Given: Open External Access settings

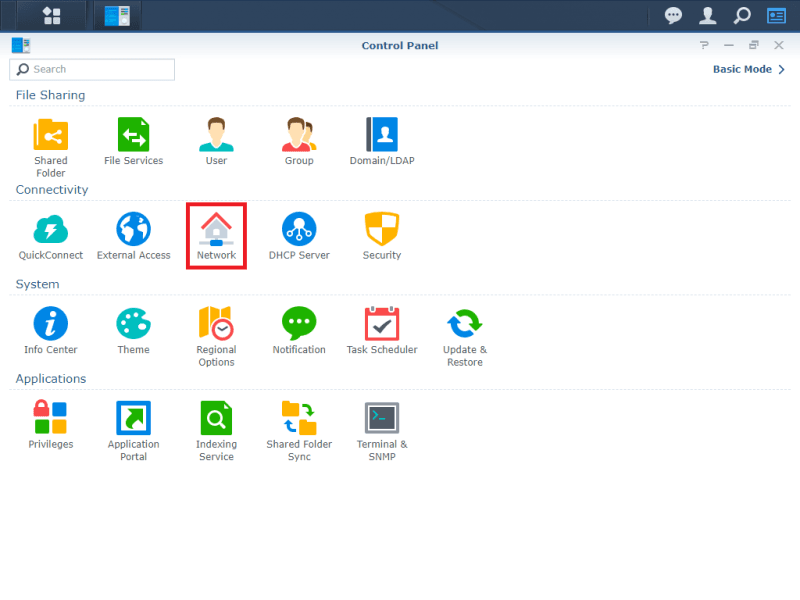Looking at the screenshot, I should point(133,230).
